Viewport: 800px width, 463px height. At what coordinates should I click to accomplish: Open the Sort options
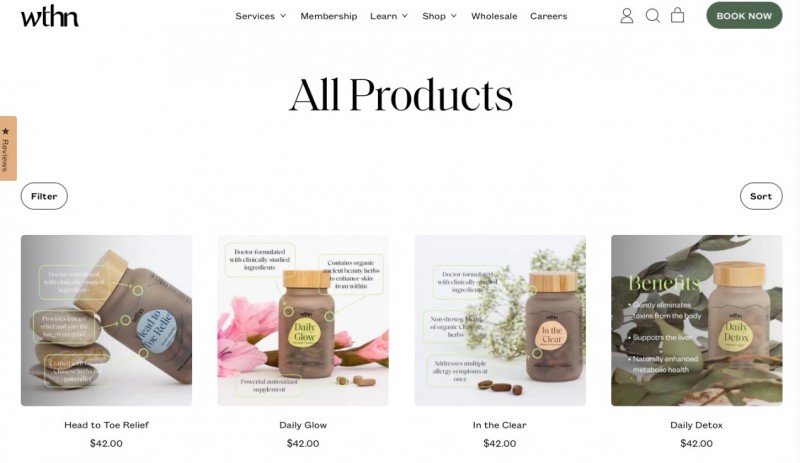pyautogui.click(x=761, y=196)
